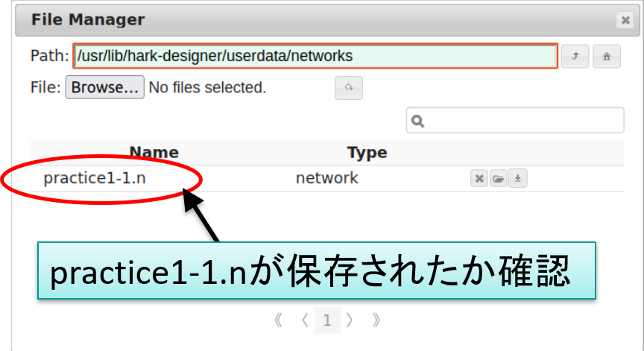The height and width of the screenshot is (351, 644).
Task: Select page 1 in pagination
Action: coord(327,320)
